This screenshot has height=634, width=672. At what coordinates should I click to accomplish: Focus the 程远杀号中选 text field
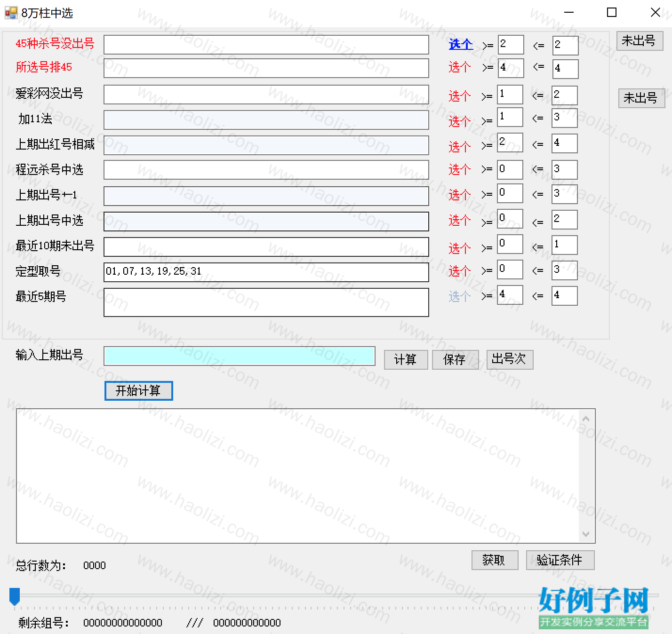point(266,170)
